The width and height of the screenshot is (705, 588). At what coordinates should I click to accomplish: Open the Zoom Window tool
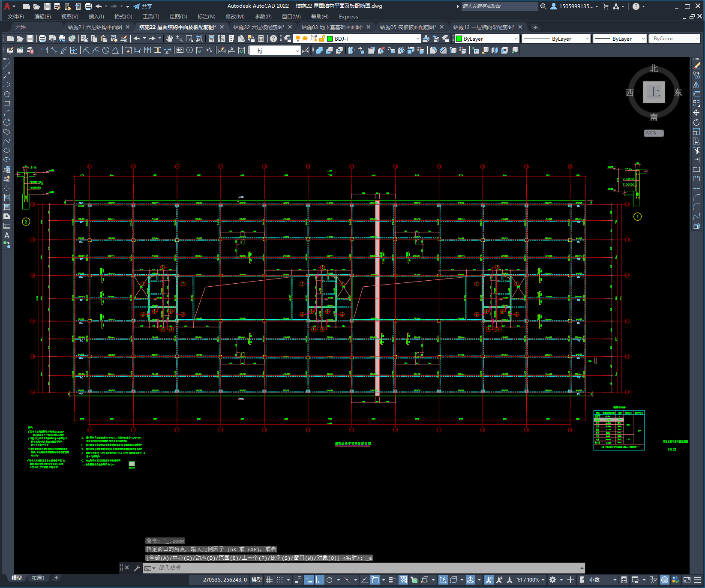click(x=189, y=39)
